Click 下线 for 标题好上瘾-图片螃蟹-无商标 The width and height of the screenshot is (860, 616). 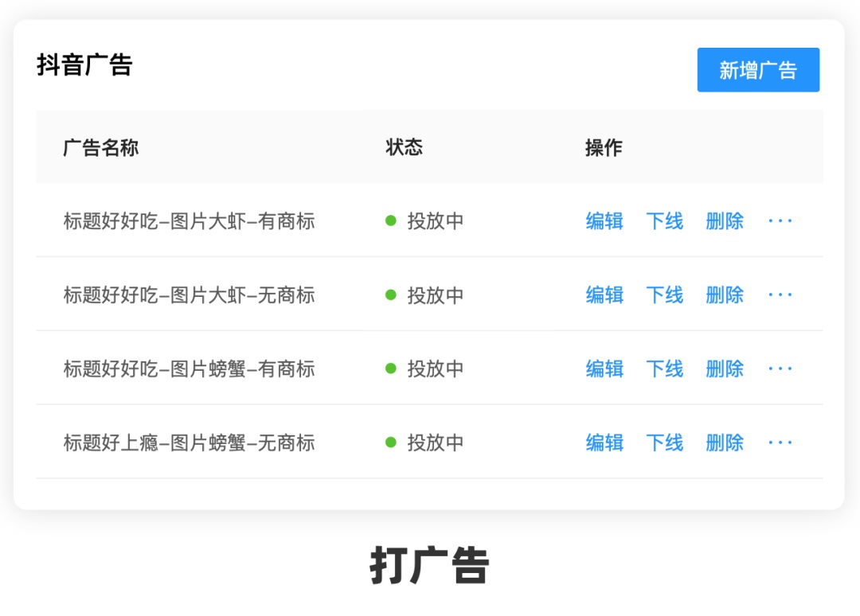click(x=665, y=443)
